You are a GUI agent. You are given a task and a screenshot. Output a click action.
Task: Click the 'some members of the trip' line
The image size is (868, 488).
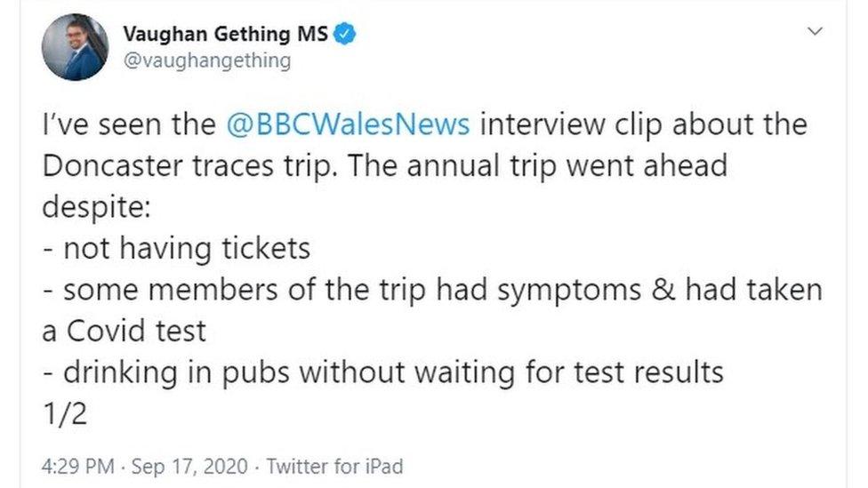[242, 289]
